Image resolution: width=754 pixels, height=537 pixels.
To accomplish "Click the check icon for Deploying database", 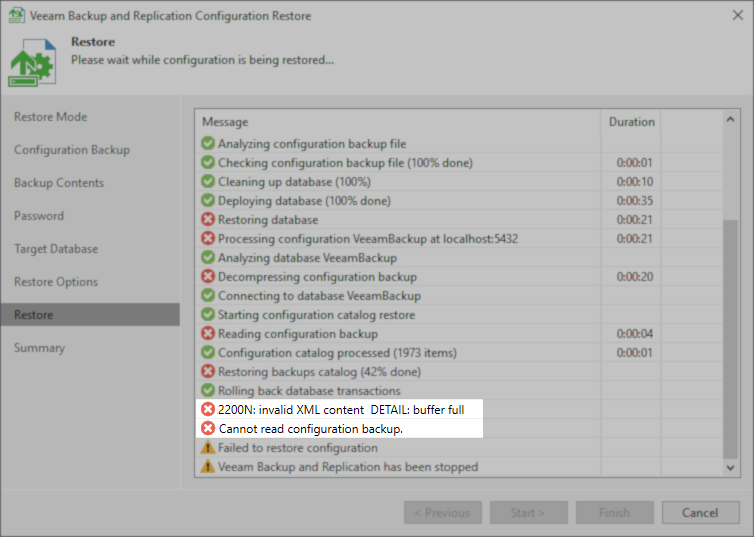I will 208,200.
